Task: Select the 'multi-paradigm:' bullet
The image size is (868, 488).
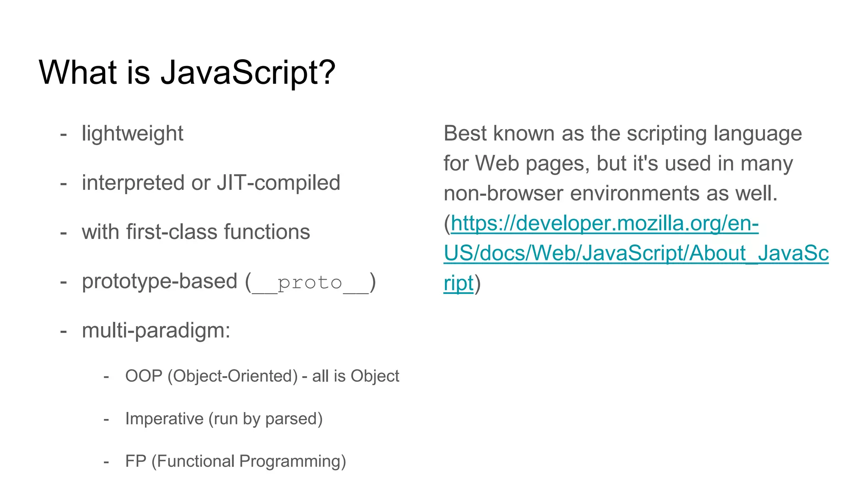Action: pos(156,330)
